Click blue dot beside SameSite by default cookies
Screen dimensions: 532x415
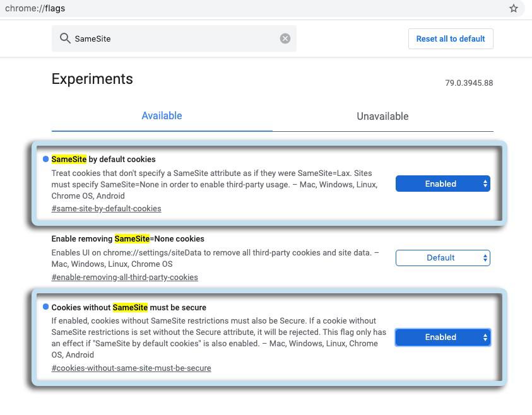(45, 159)
